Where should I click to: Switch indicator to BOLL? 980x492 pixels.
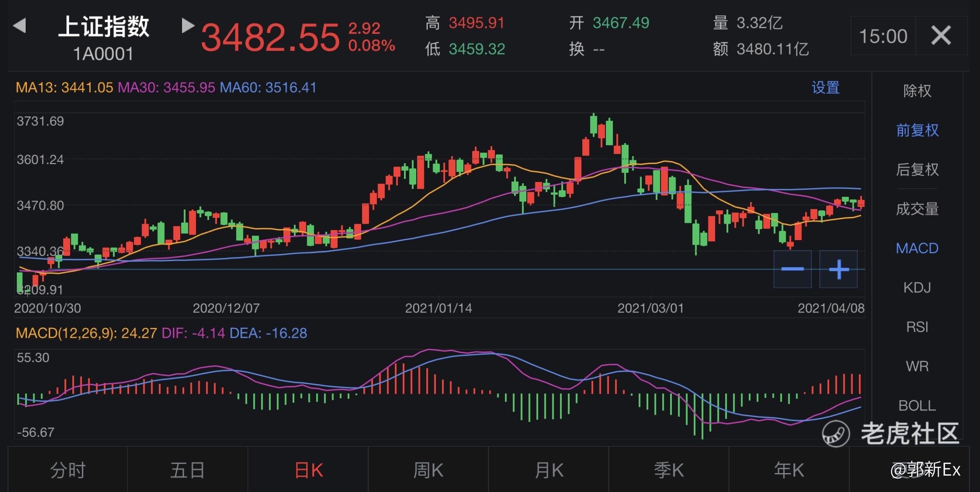pos(917,405)
